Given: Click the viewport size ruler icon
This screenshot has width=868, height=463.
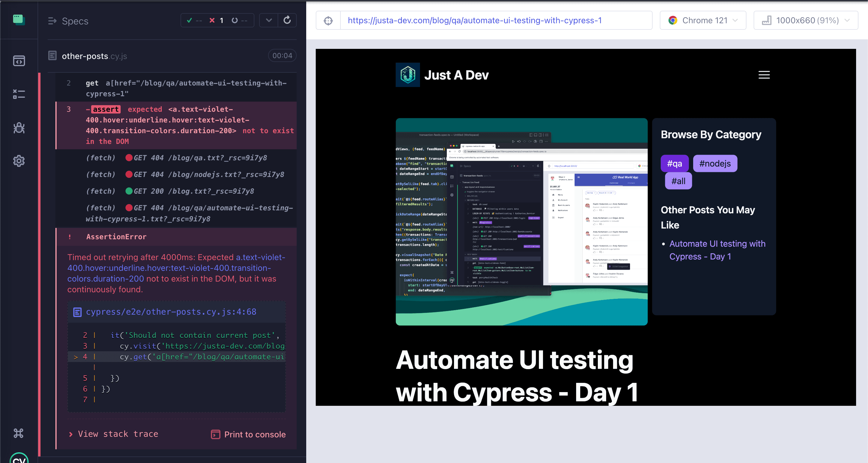Looking at the screenshot, I should [x=767, y=21].
